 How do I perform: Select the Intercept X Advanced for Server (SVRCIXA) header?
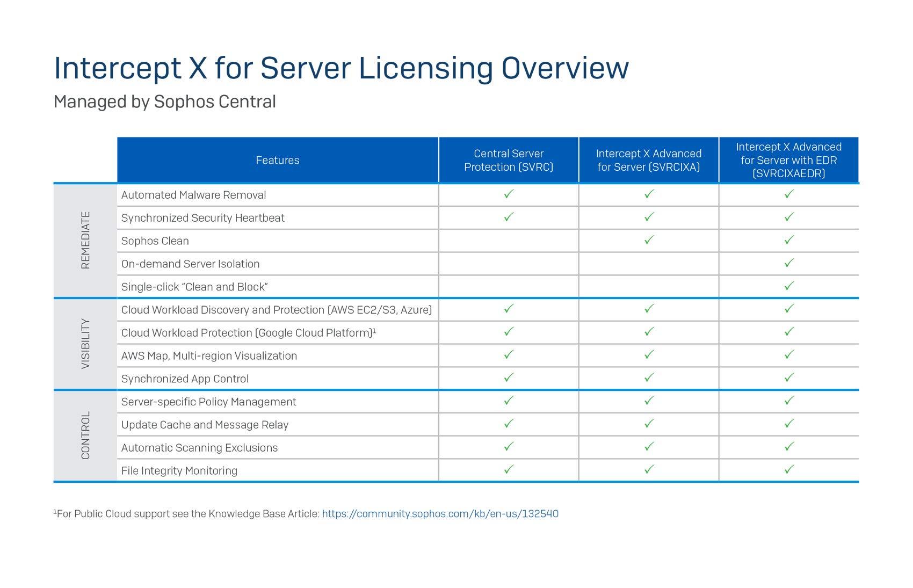click(647, 159)
